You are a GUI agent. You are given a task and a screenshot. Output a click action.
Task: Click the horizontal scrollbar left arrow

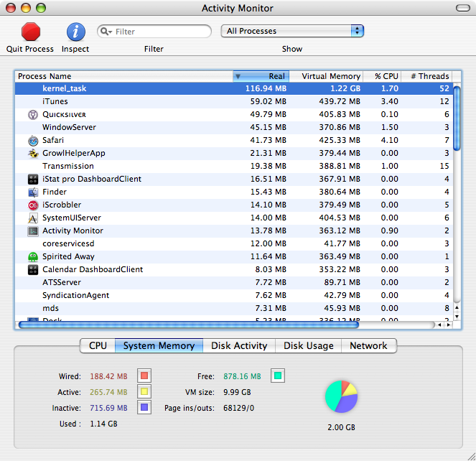click(439, 325)
